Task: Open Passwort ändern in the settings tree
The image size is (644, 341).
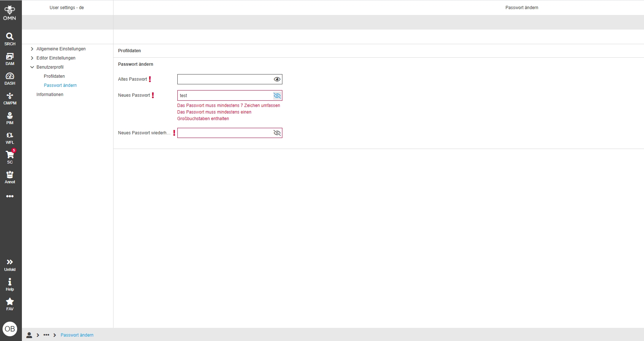Action: pos(60,85)
